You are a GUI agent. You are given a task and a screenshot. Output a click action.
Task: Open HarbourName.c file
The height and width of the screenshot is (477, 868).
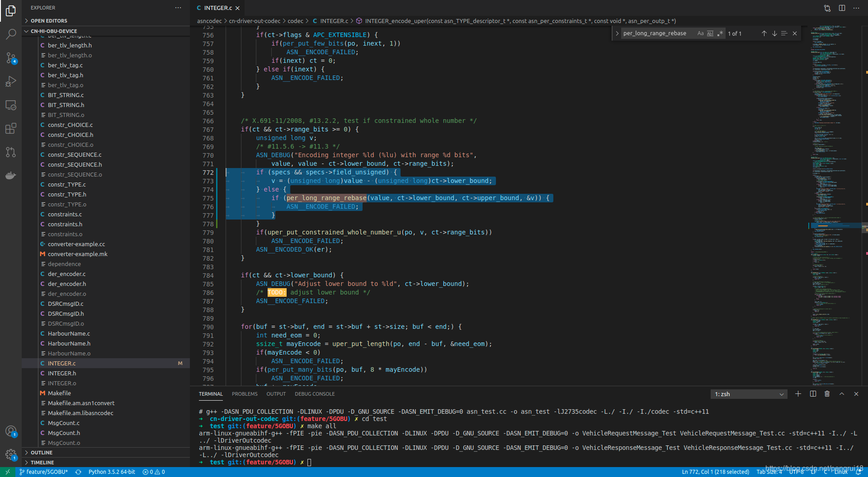(69, 333)
